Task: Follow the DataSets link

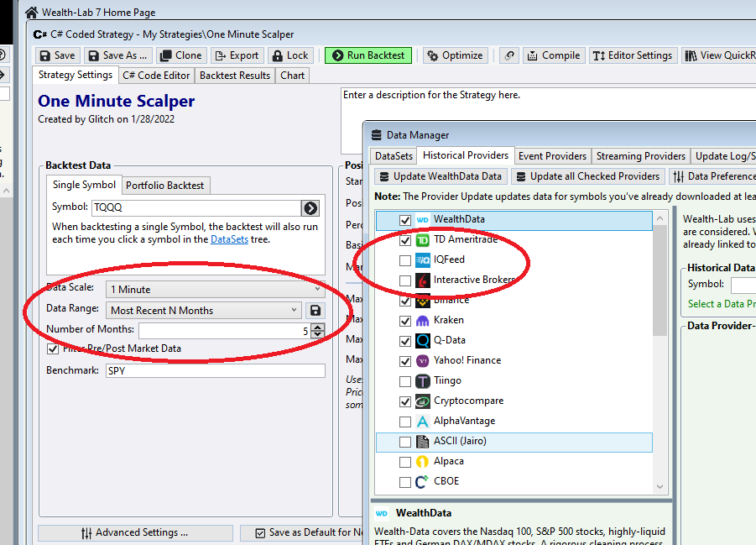Action: coord(229,239)
